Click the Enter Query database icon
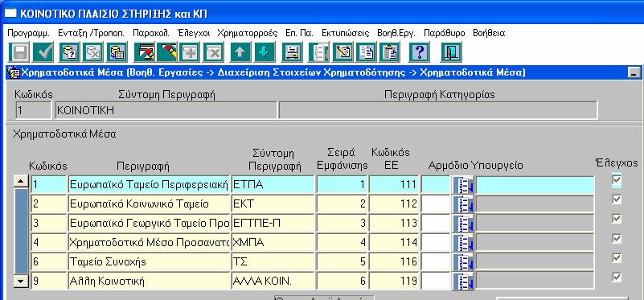The image size is (644, 300). [69, 52]
